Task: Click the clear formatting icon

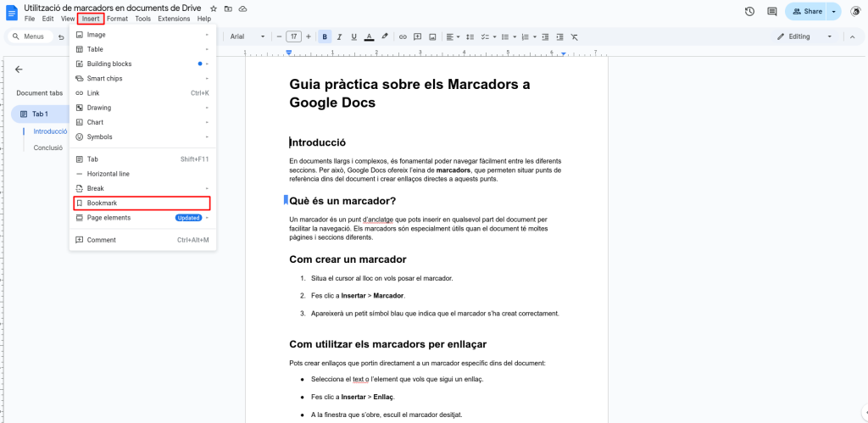Action: (x=574, y=36)
